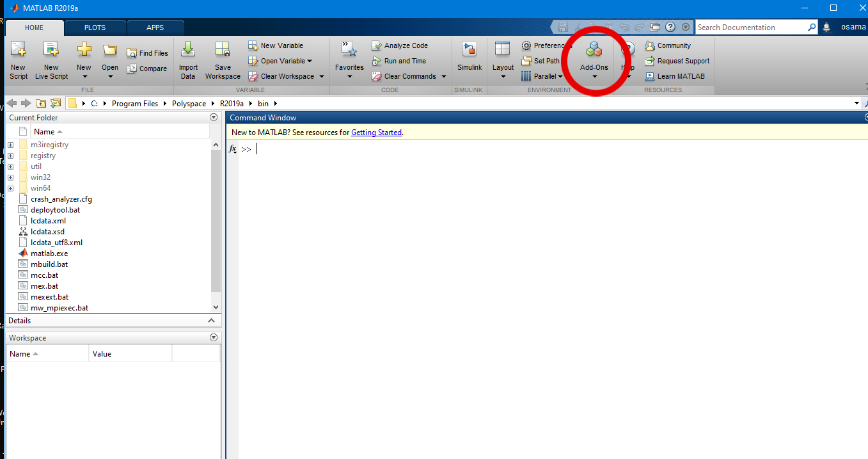Open Workspace panel actions menu
The width and height of the screenshot is (868, 459).
click(x=214, y=337)
